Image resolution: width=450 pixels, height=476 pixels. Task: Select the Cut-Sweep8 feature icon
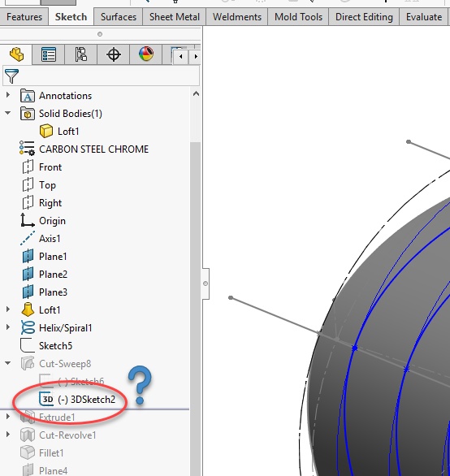coord(28,364)
